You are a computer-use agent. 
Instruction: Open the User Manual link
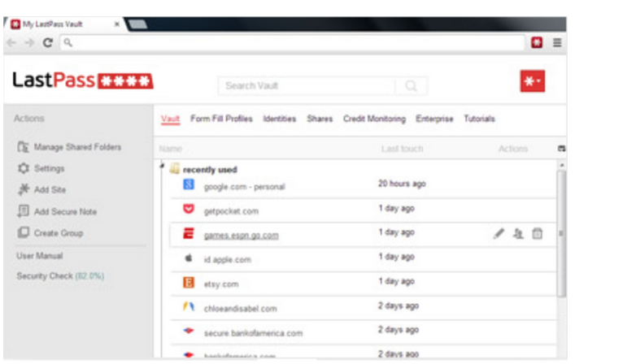[40, 256]
